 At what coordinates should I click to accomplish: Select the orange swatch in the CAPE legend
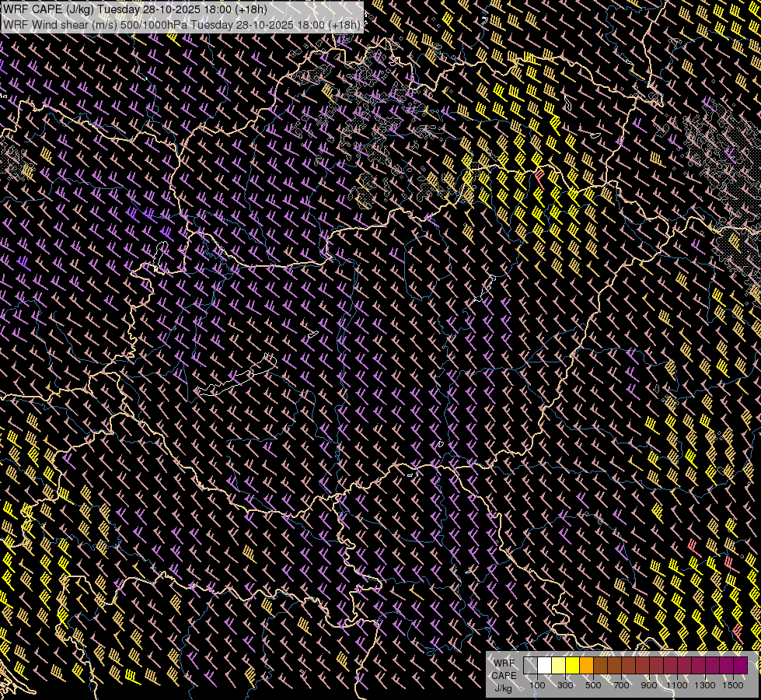tap(586, 665)
